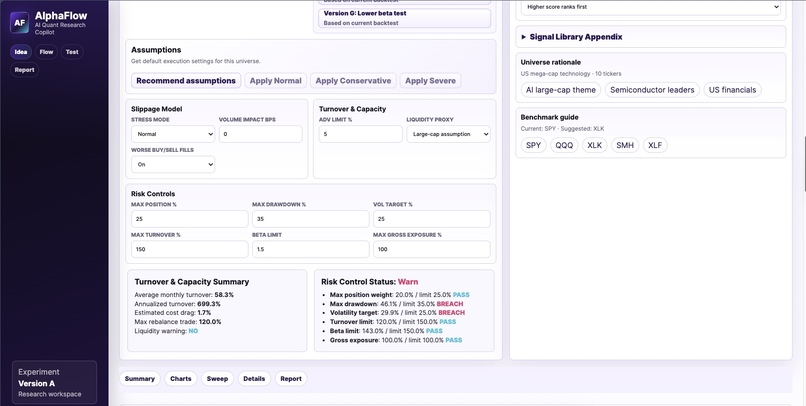This screenshot has width=806, height=406.
Task: Select Version G: Lower beta test card
Action: coord(405,18)
